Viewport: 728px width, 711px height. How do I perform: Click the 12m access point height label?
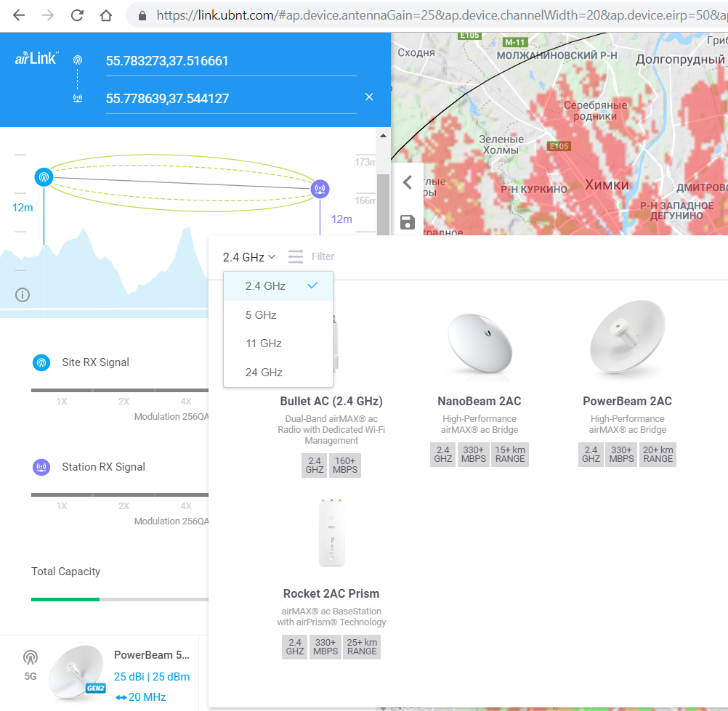(x=23, y=208)
